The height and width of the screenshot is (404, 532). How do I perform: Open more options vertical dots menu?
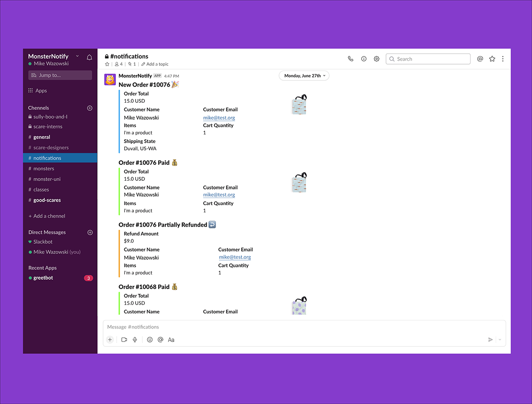pos(503,59)
